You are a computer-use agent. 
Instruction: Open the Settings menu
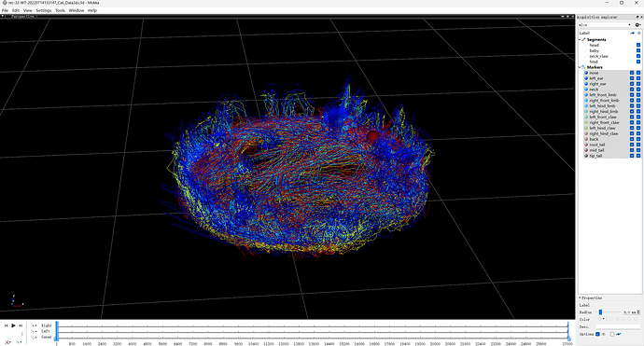(x=44, y=10)
